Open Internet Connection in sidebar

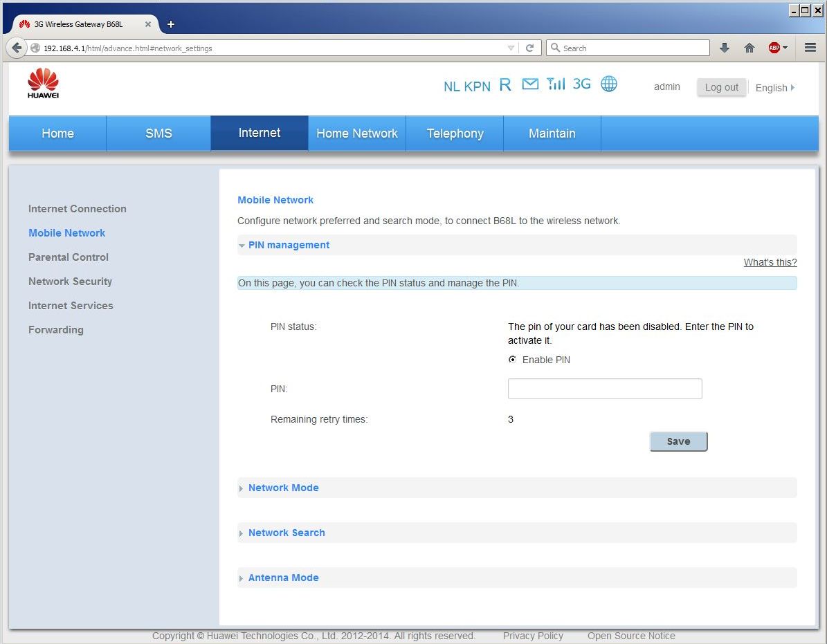(x=78, y=209)
